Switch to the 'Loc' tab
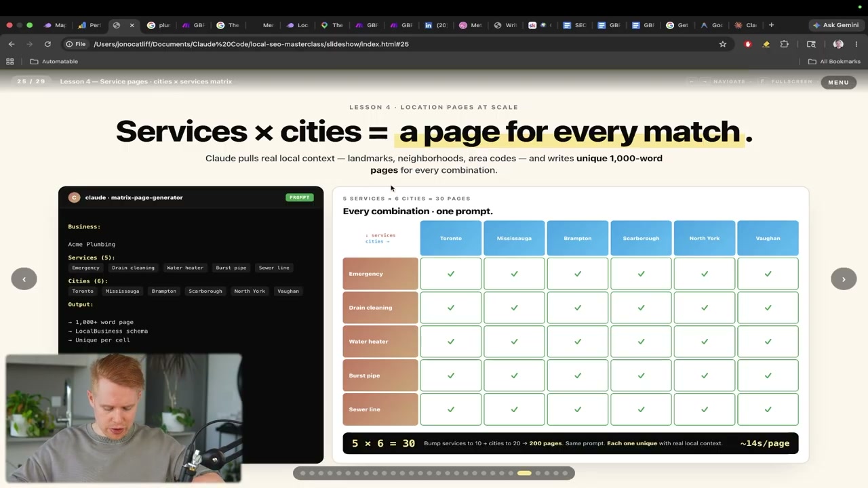 (297, 25)
